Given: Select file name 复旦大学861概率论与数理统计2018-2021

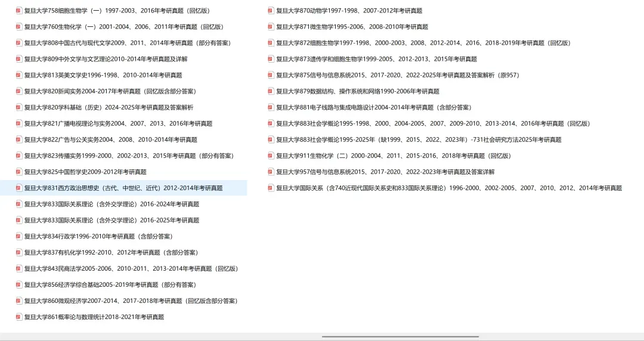Looking at the screenshot, I should pos(94,317).
